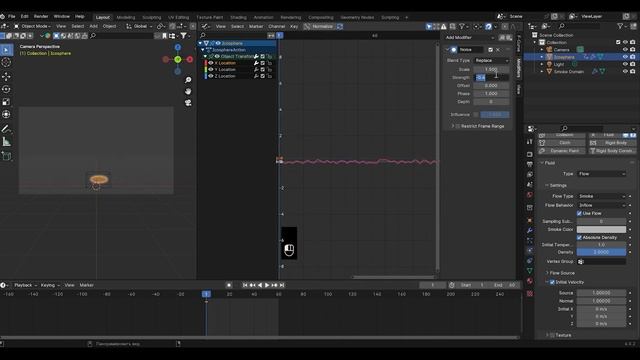The width and height of the screenshot is (640, 360).
Task: Activate the Rotate tool
Action: [6, 89]
